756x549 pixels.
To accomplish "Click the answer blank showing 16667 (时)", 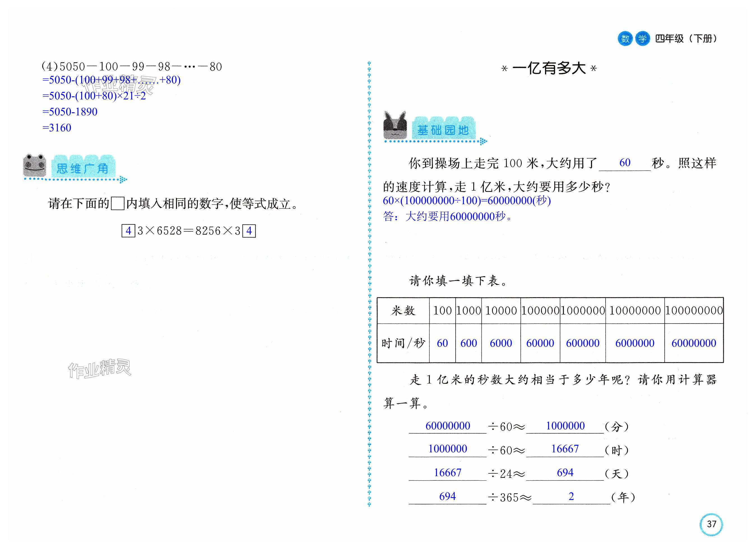I will pos(565,449).
